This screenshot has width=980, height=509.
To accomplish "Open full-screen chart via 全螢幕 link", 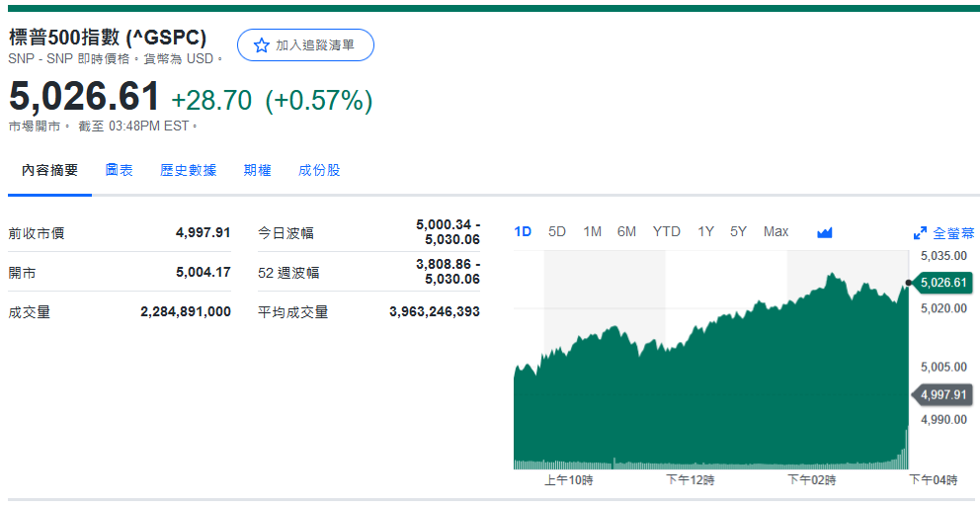I will 952,233.
